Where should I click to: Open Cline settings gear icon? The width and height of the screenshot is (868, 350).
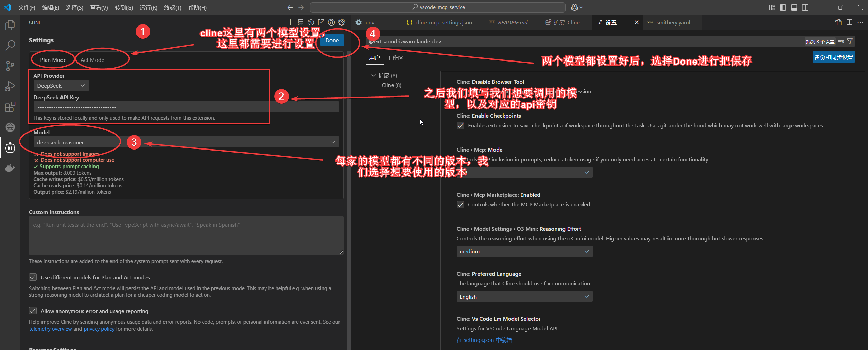coord(342,22)
